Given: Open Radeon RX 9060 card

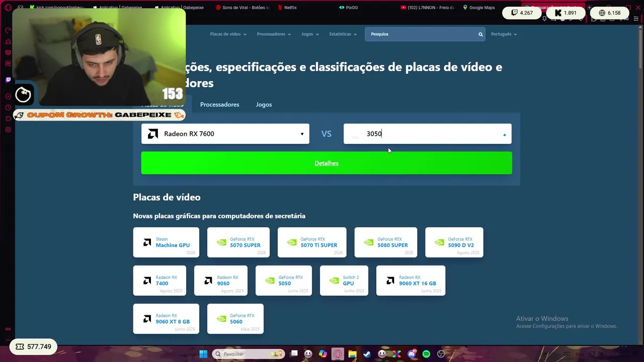Looking at the screenshot, I should 221,281.
